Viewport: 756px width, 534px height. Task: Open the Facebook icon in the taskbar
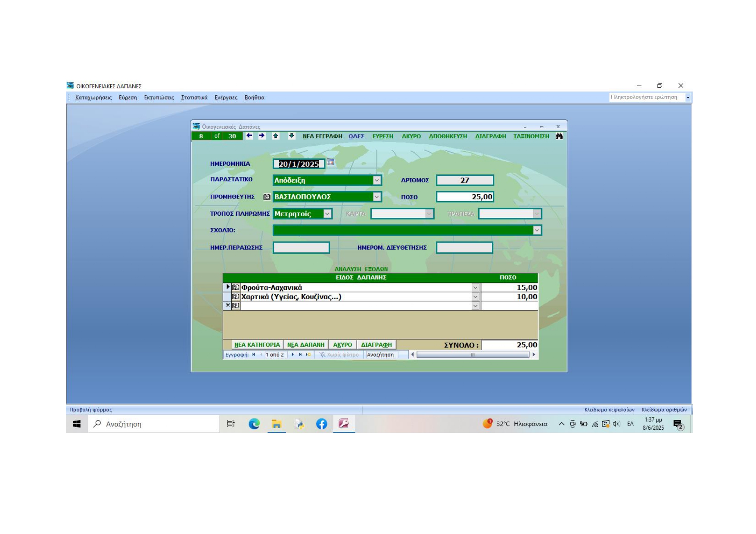pyautogui.click(x=321, y=424)
